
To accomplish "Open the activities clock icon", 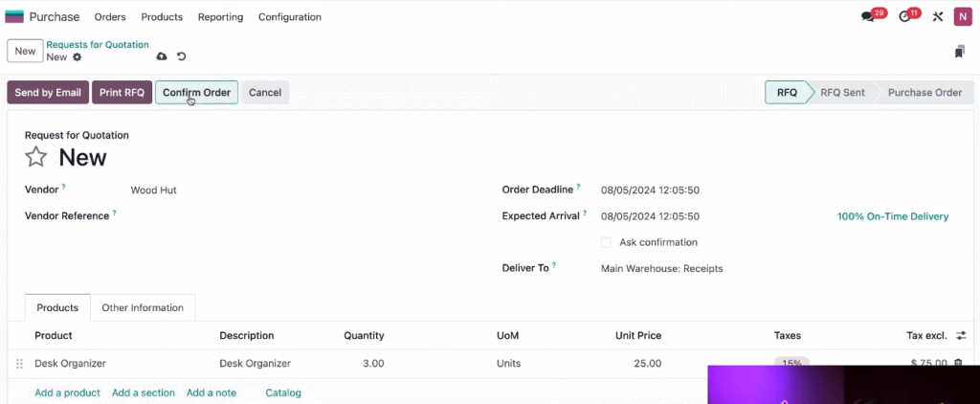I will click(x=904, y=17).
